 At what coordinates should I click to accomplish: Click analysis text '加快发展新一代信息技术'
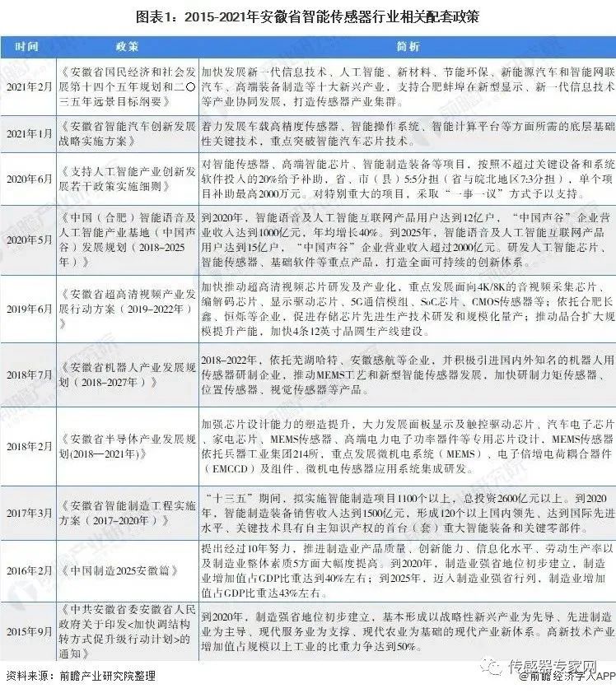point(408,86)
